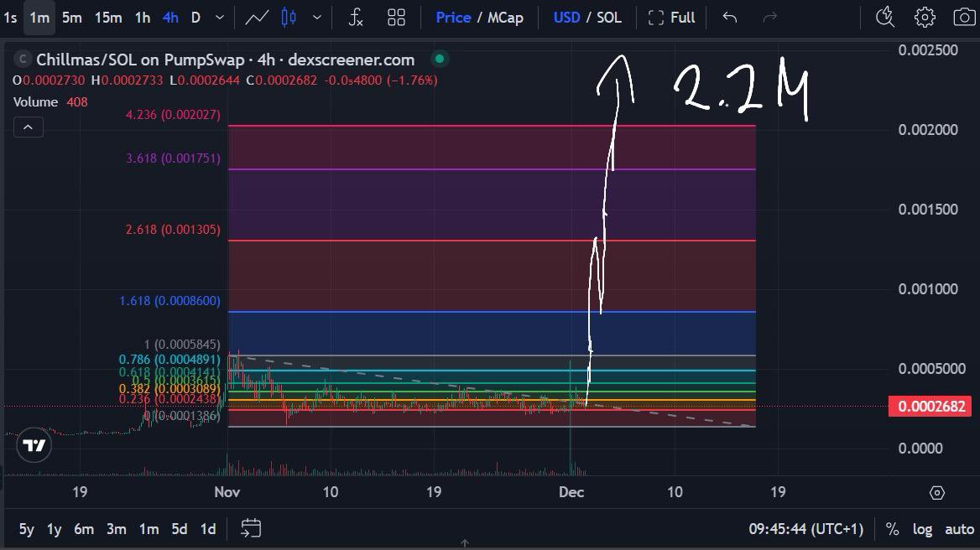
Task: Click the 0.002000 price axis label
Action: pos(927,130)
